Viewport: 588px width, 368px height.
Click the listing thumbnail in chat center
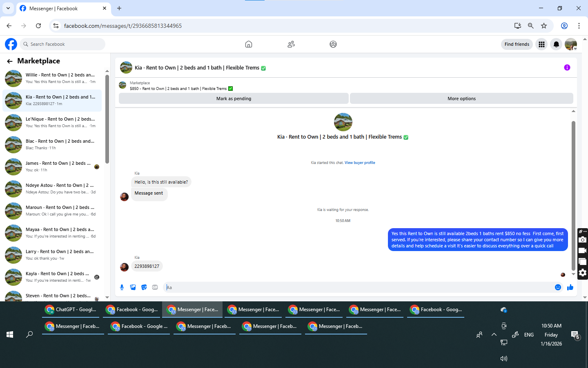point(343,122)
